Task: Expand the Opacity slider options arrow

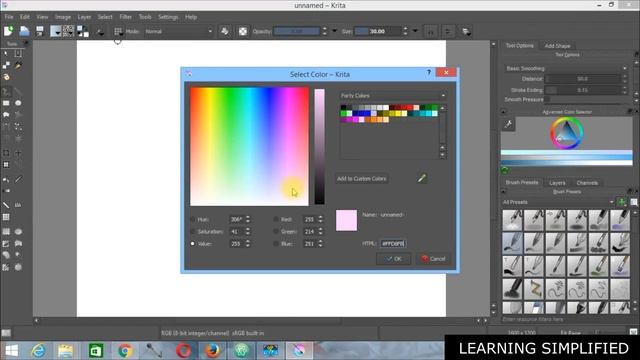Action: click(x=334, y=31)
